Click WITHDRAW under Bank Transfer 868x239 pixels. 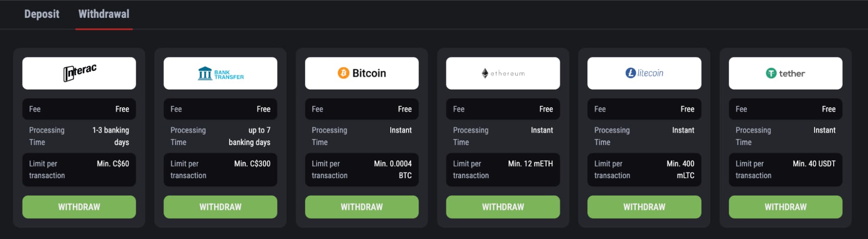pyautogui.click(x=220, y=207)
